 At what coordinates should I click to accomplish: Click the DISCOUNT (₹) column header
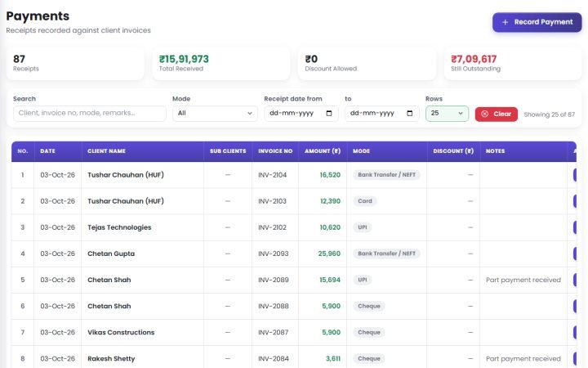click(x=453, y=151)
